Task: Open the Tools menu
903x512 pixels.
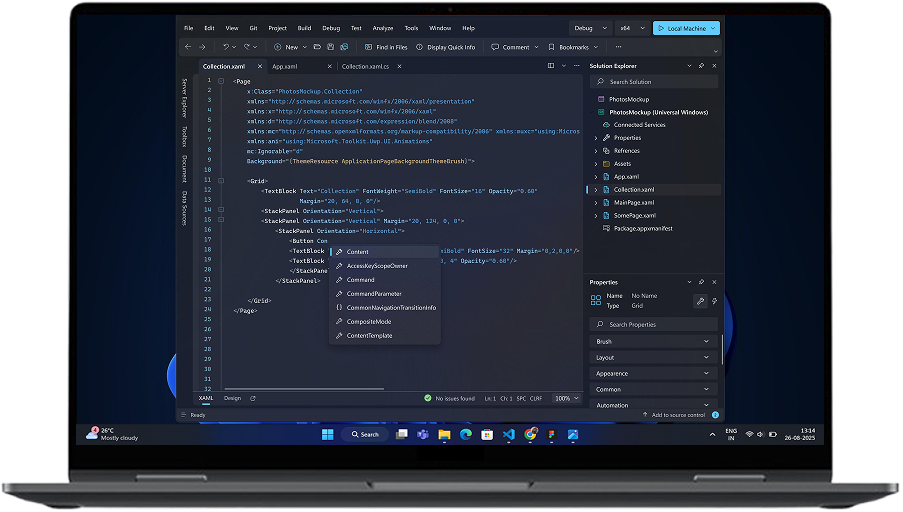Action: [411, 28]
